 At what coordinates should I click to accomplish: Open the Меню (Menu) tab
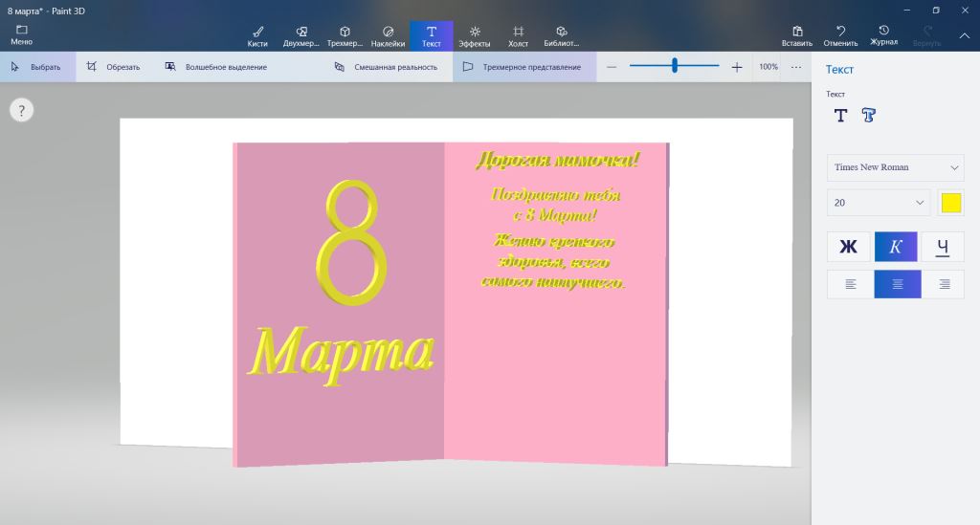(21, 35)
